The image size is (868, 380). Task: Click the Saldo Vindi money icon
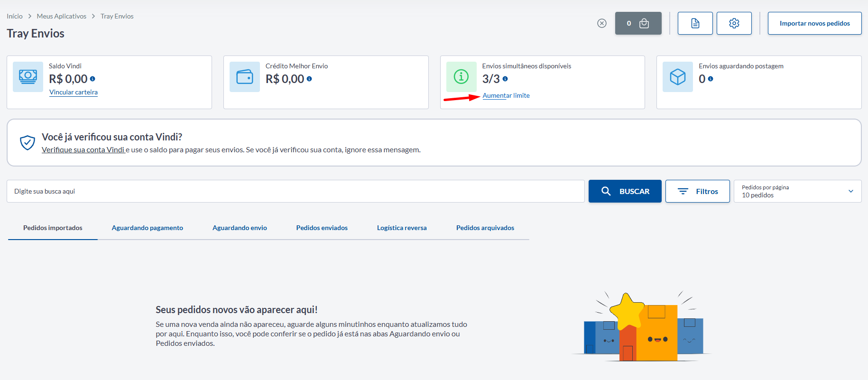pyautogui.click(x=28, y=77)
